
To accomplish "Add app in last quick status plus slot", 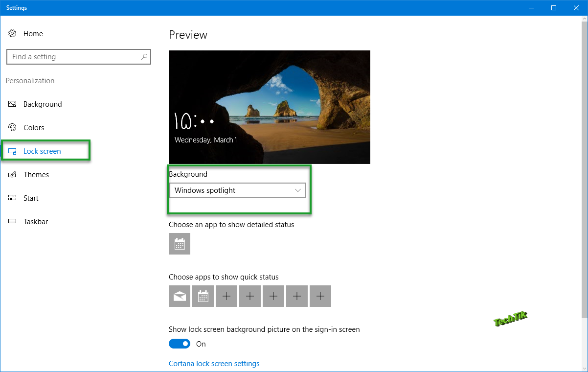I will (x=320, y=296).
